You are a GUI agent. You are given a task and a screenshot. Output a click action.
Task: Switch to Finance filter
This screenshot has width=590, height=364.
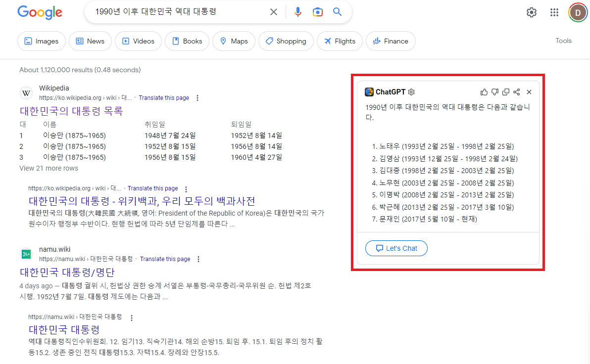(391, 41)
